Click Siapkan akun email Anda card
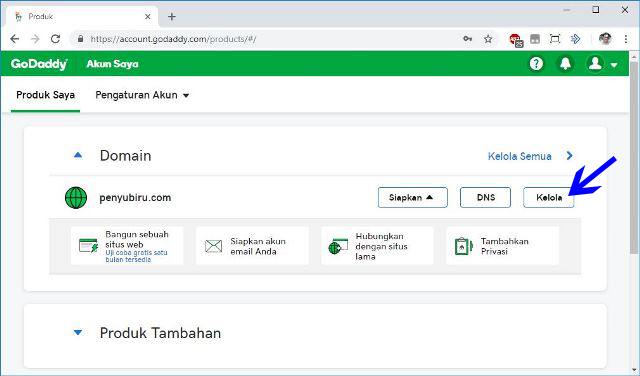This screenshot has height=376, width=640. click(252, 246)
